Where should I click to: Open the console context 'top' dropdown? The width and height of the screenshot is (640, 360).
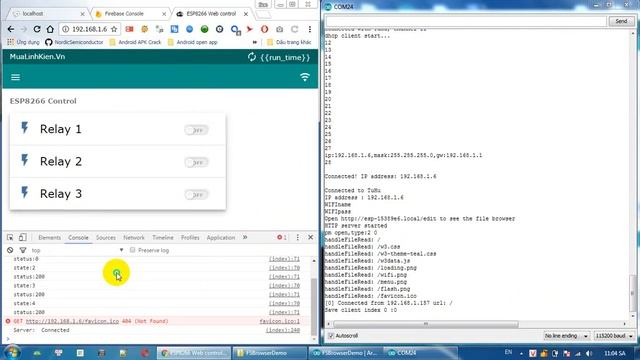tap(77, 250)
